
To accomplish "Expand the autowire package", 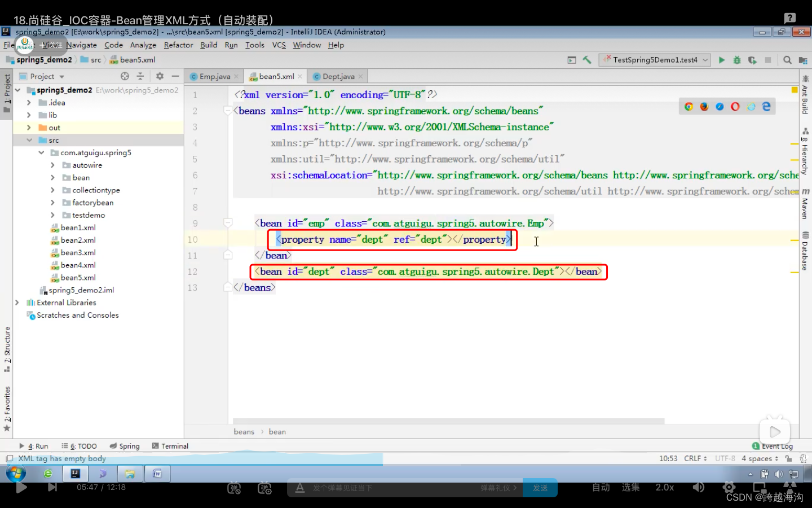I will pyautogui.click(x=52, y=165).
